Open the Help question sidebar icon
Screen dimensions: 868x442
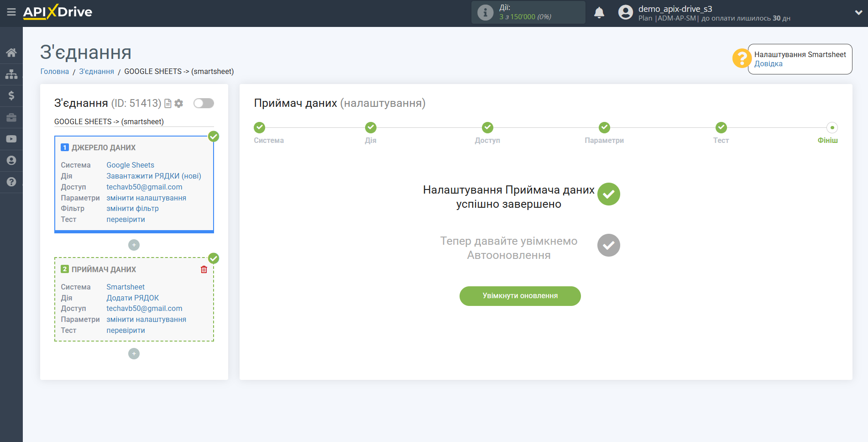11,182
